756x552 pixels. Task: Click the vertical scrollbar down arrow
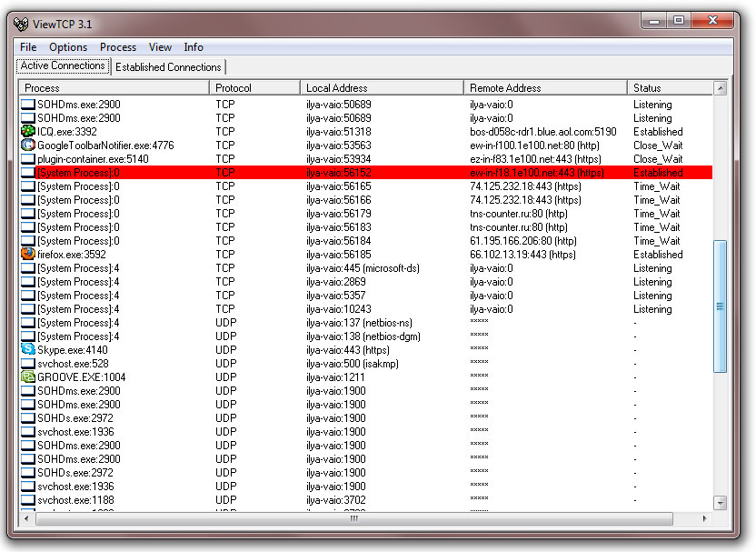tap(721, 503)
